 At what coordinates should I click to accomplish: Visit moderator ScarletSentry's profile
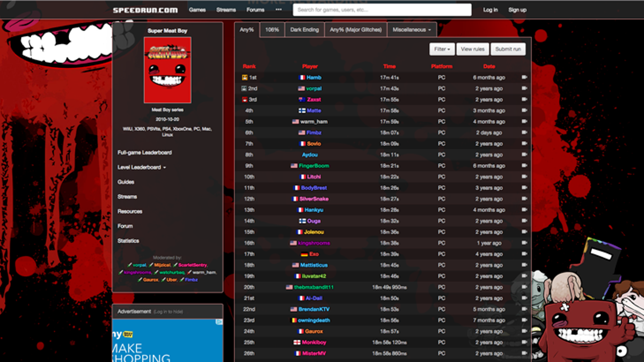pos(193,265)
